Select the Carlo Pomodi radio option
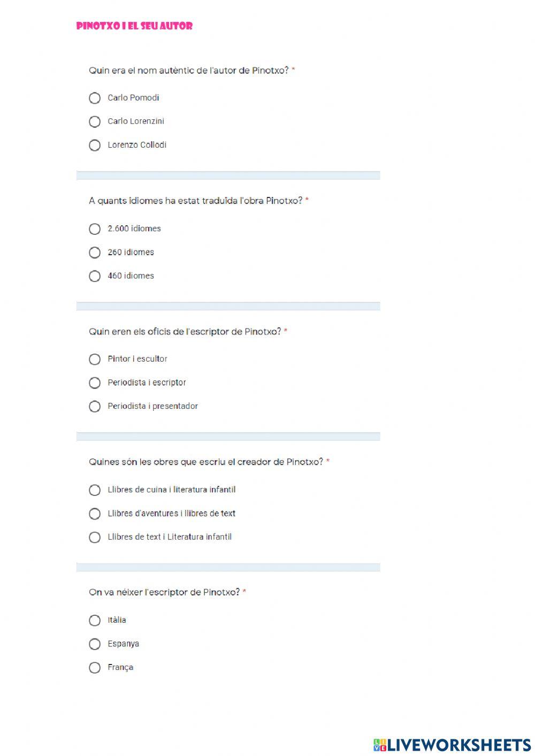Image resolution: width=535 pixels, height=756 pixels. click(95, 98)
